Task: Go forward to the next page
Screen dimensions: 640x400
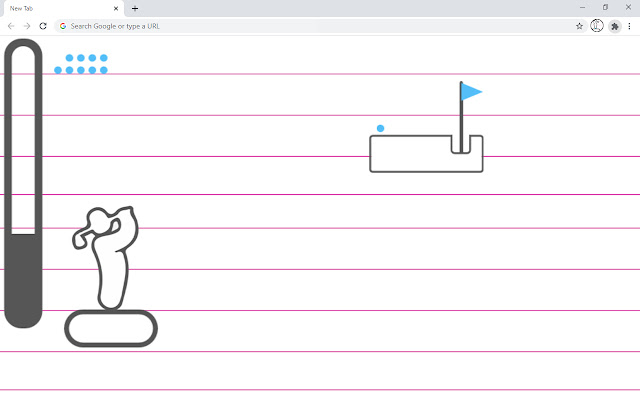Action: pyautogui.click(x=26, y=26)
